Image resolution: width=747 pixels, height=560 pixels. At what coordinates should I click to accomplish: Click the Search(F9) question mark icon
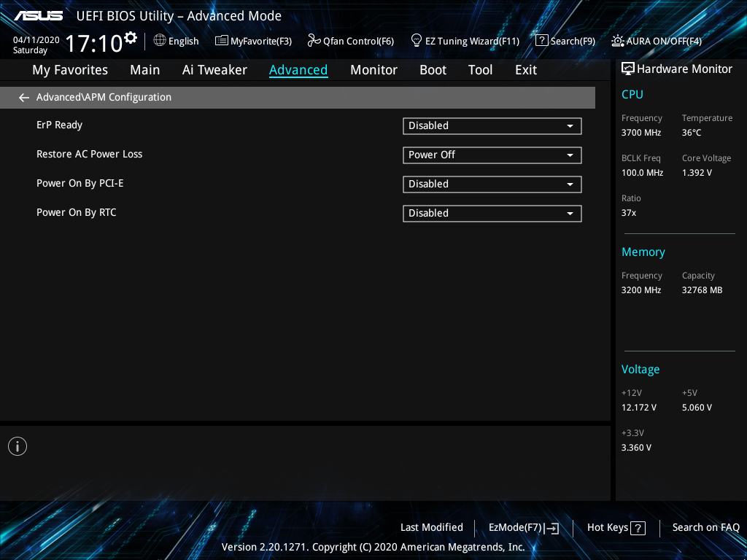542,41
